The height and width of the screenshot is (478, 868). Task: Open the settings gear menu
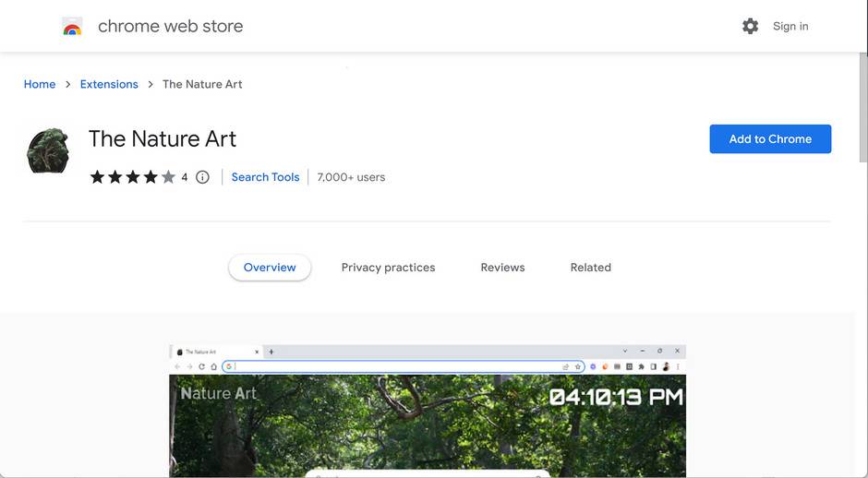pyautogui.click(x=750, y=27)
